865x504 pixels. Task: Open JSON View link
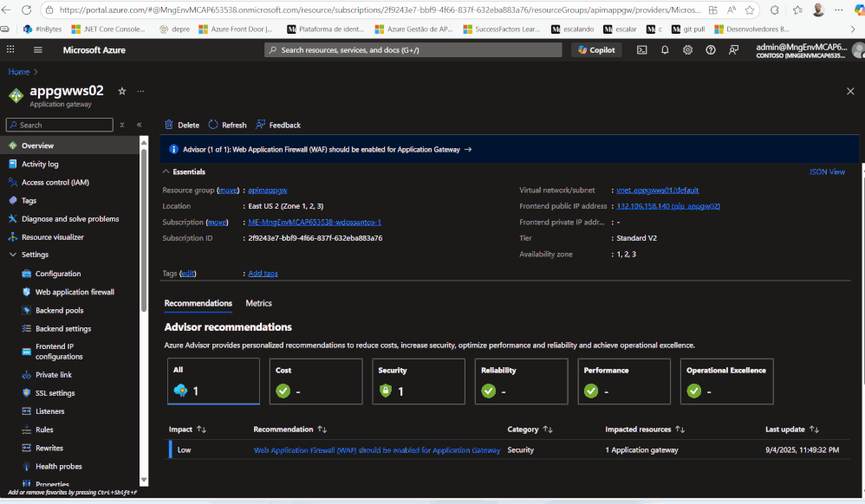click(x=827, y=171)
